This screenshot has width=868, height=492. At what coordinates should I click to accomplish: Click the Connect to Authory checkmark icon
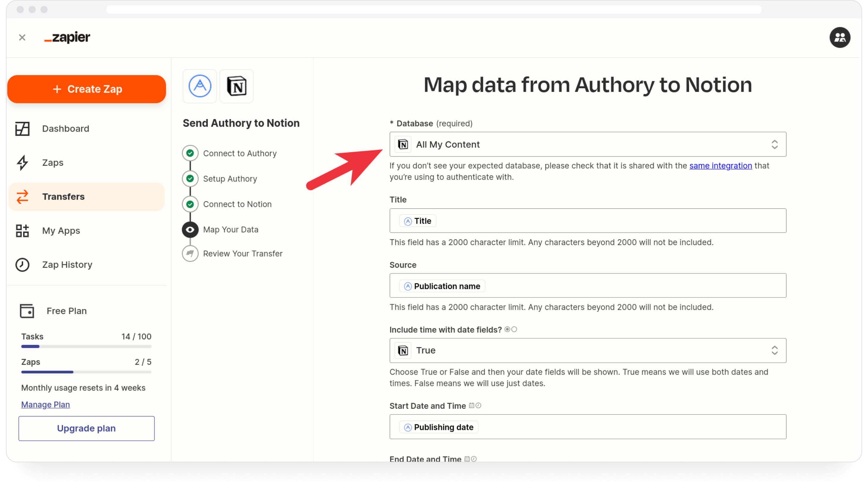pos(190,153)
